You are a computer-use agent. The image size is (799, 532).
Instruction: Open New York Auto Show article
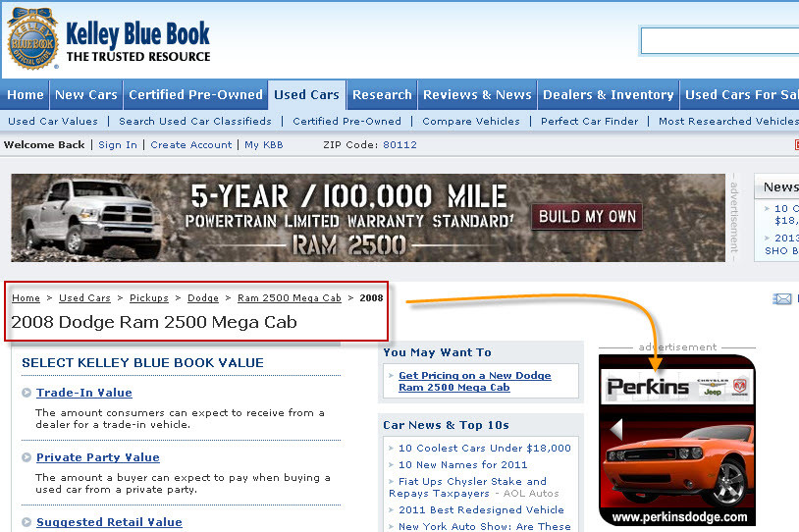(485, 526)
